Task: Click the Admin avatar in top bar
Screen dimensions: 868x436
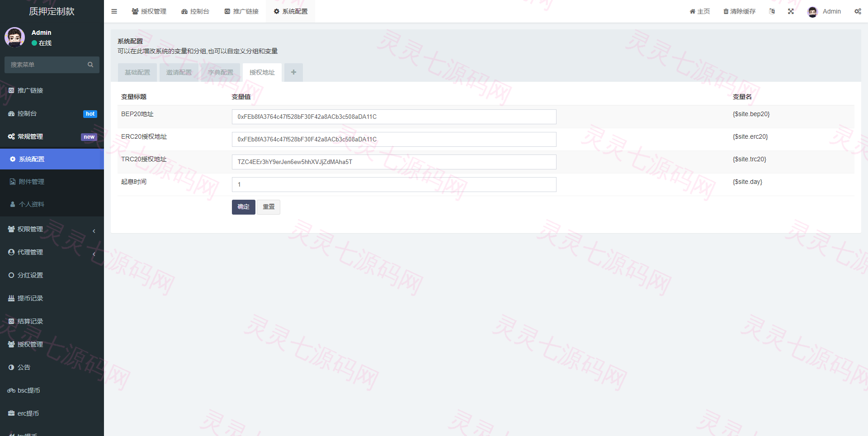Action: point(812,12)
